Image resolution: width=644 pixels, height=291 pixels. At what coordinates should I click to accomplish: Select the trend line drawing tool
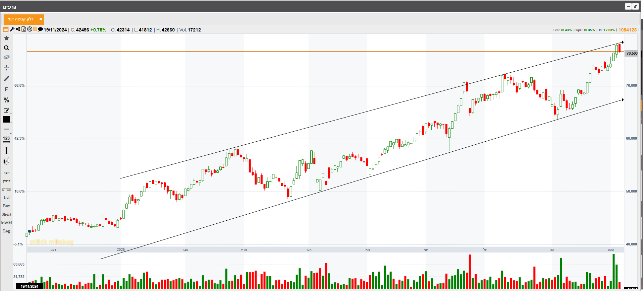tap(6, 79)
